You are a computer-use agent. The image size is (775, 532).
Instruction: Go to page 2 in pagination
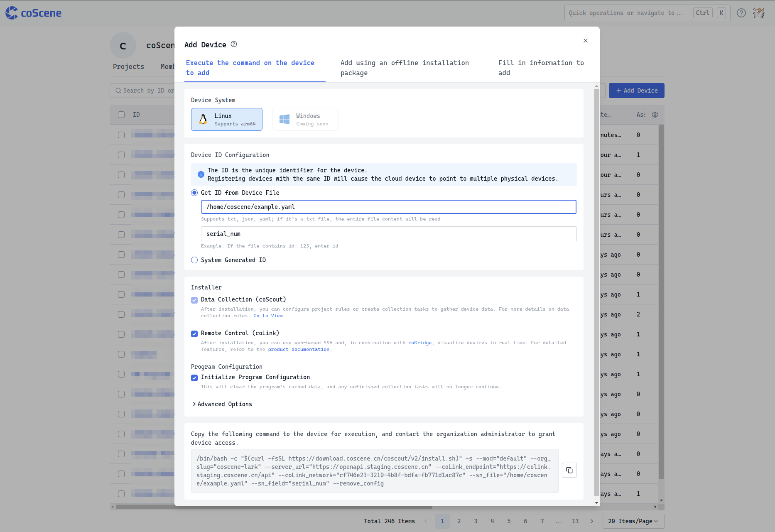[459, 521]
